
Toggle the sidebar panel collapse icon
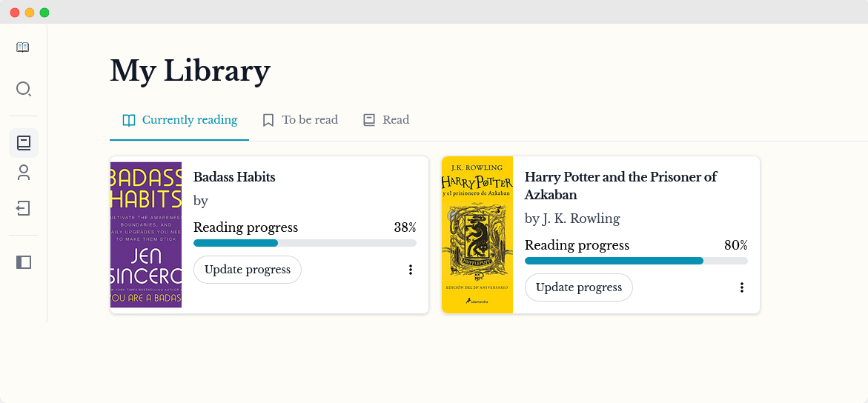point(24,262)
